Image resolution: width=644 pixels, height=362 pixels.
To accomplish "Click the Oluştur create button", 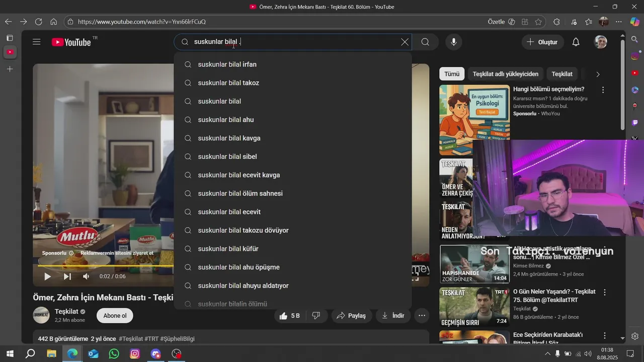I will pyautogui.click(x=542, y=42).
